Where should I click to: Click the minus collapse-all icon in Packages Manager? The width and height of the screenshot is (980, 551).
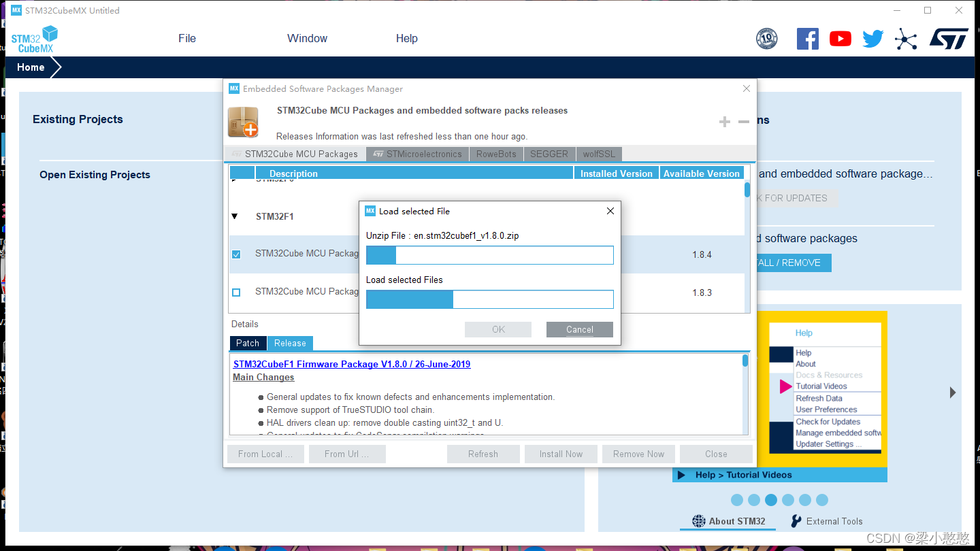(x=744, y=122)
